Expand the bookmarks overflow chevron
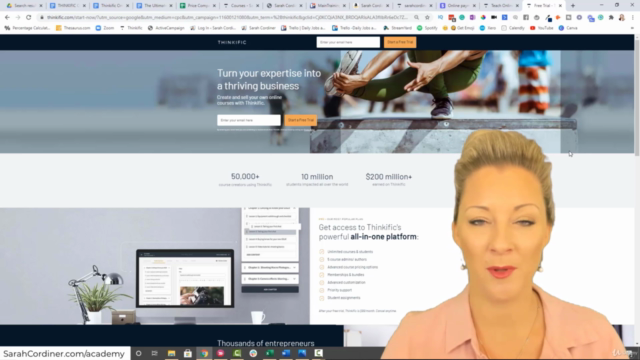Image resolution: width=640 pixels, height=360 pixels. (632, 28)
